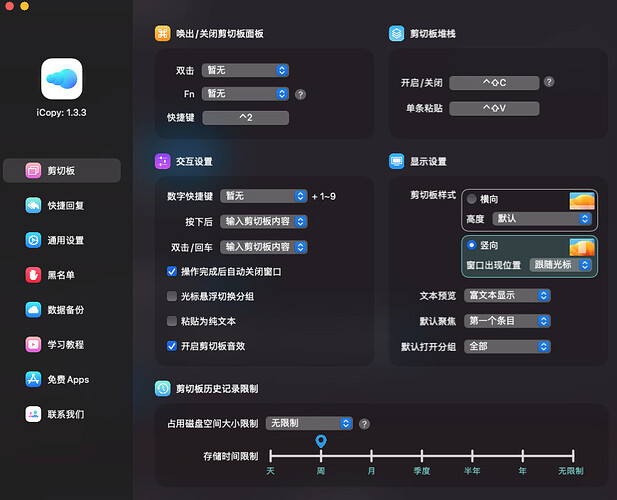
Task: Click the command-key icon beside 唤出/关闭剪切板面板
Action: (163, 33)
